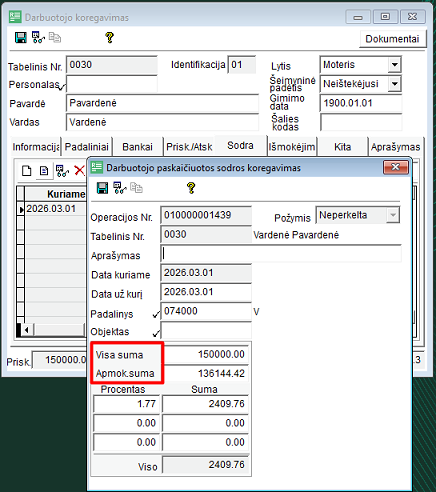This screenshot has height=492, width=436.
Task: Save employee record with main toolbar floppy icon
Action: pos(21,37)
